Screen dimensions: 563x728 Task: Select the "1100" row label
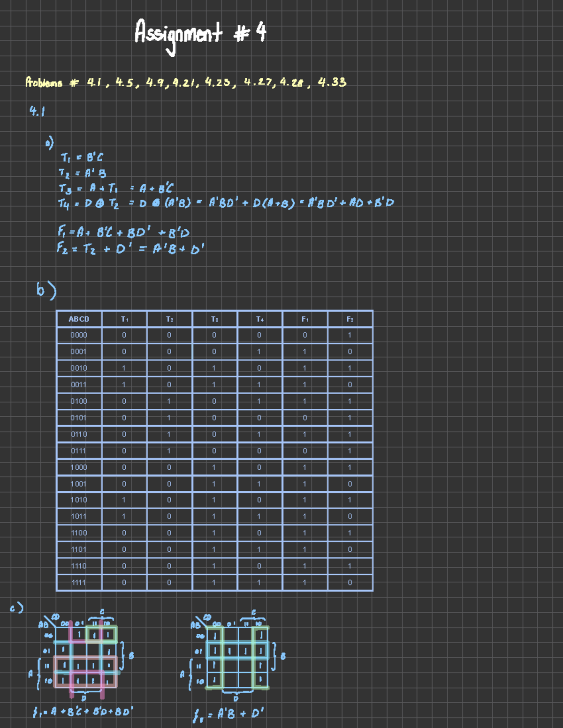(79, 533)
